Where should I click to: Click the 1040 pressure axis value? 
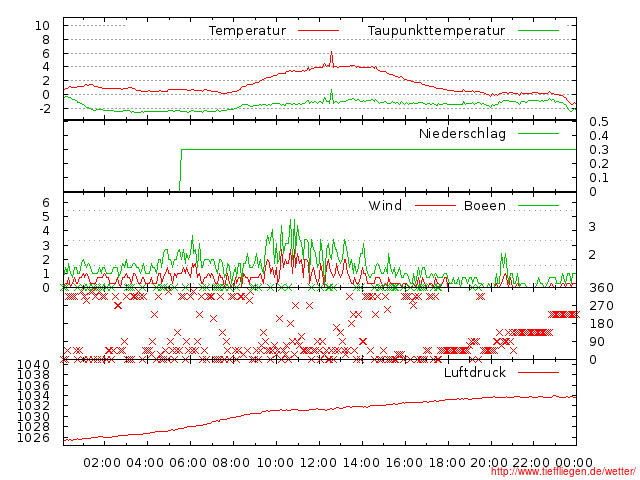(x=33, y=365)
